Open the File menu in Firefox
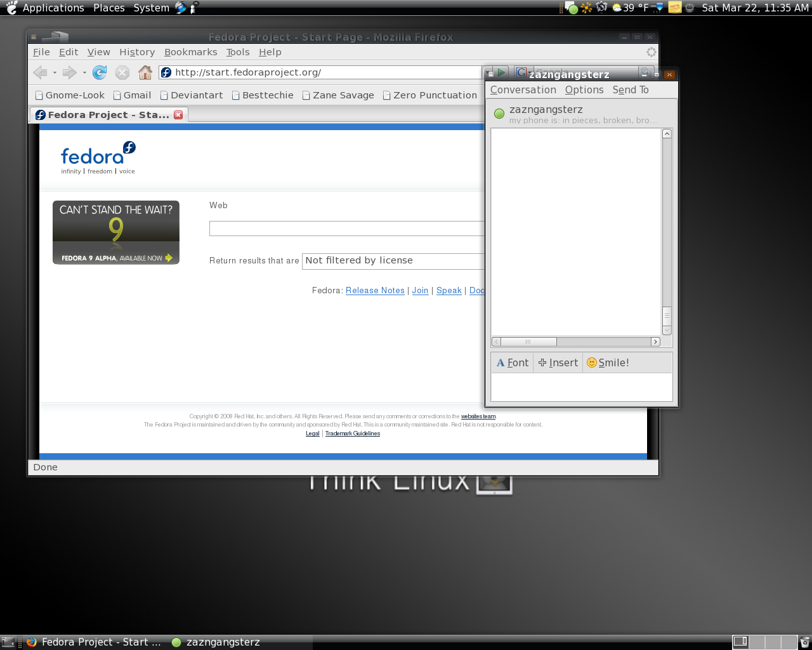This screenshot has height=650, width=812. point(41,52)
